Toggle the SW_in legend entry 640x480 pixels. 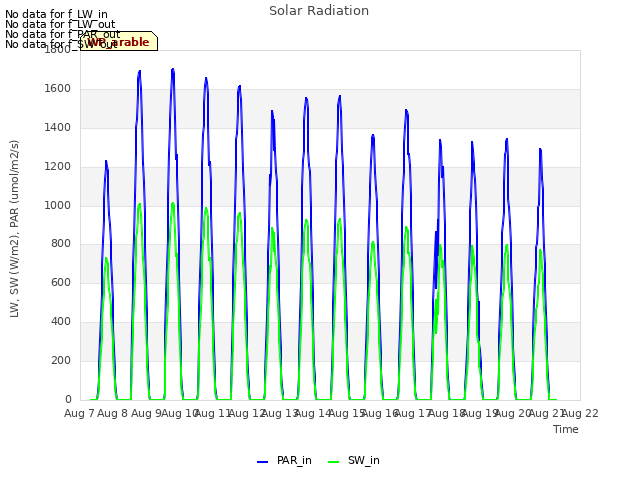point(354,460)
